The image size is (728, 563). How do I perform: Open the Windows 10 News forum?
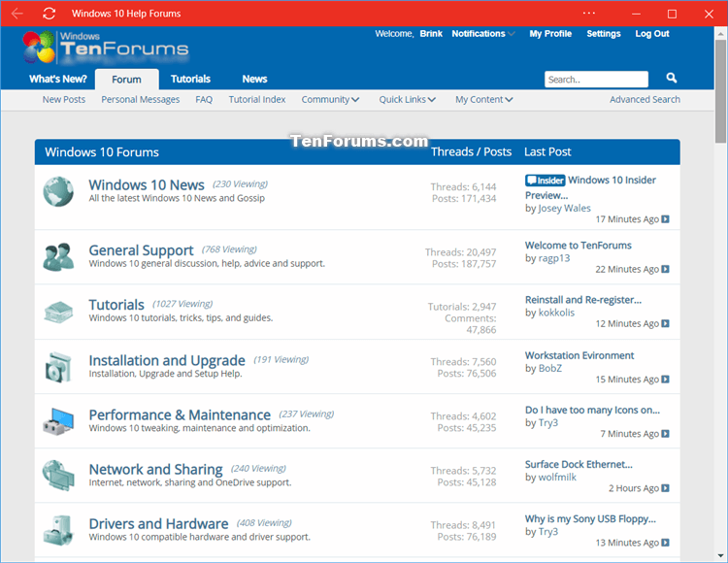147,184
